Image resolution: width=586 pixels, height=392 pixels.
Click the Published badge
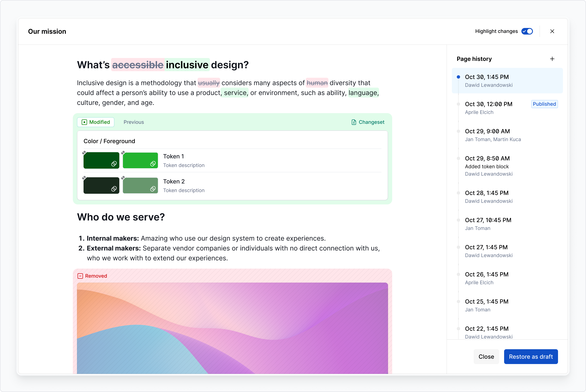544,104
